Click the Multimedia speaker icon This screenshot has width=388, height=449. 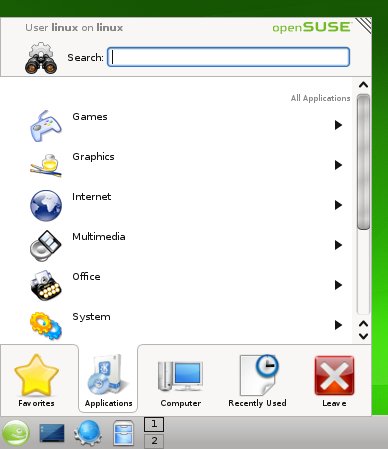coord(46,246)
